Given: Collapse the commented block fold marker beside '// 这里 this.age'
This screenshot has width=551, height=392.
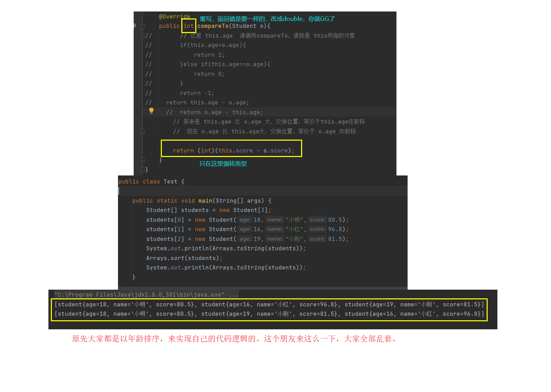Looking at the screenshot, I should (x=142, y=36).
